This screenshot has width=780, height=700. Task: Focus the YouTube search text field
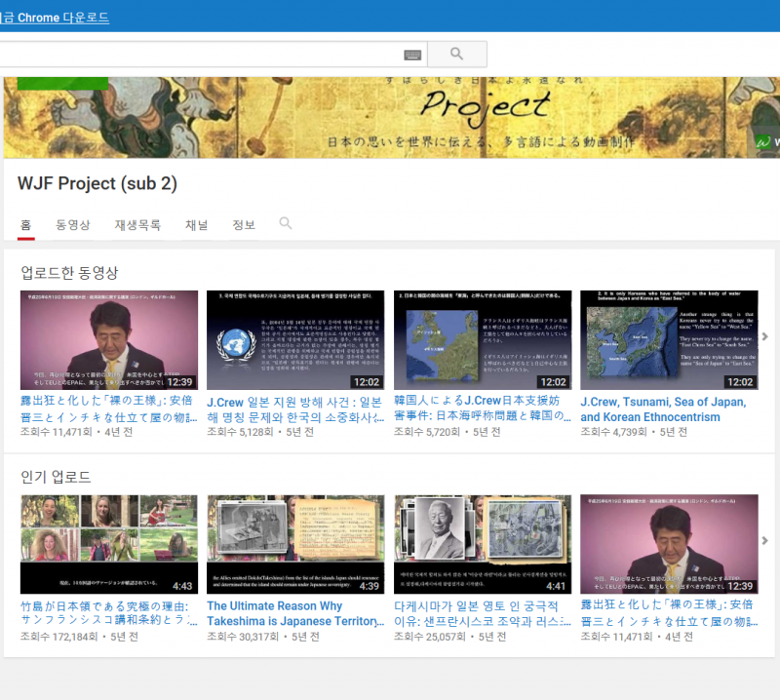195,55
